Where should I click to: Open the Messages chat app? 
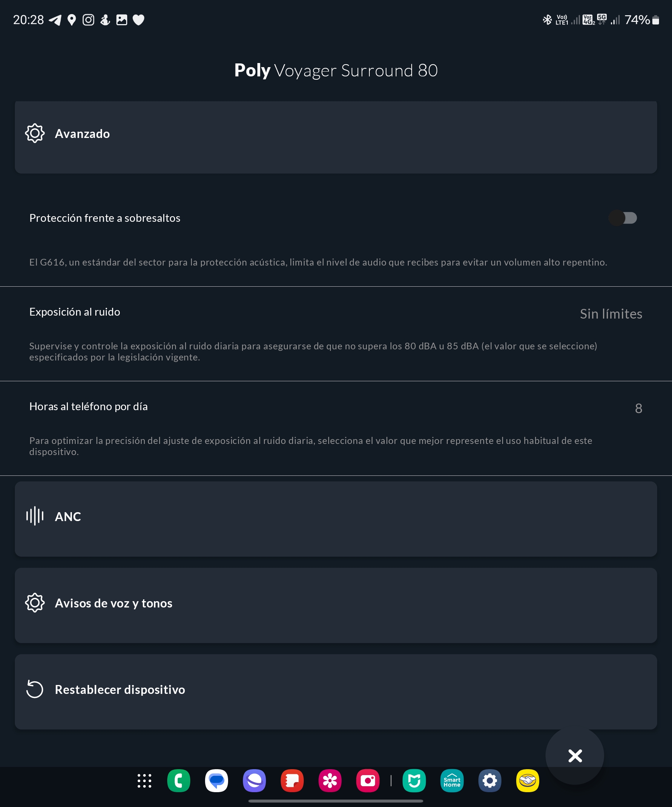[x=217, y=781]
